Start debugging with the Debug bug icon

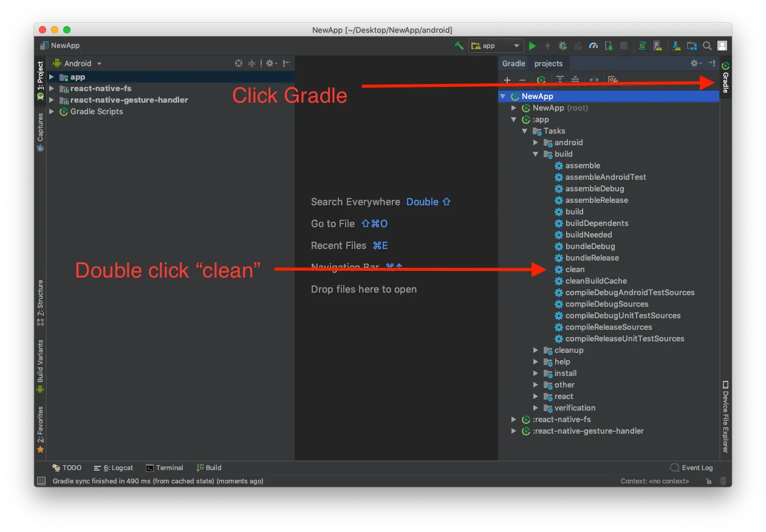pos(563,46)
